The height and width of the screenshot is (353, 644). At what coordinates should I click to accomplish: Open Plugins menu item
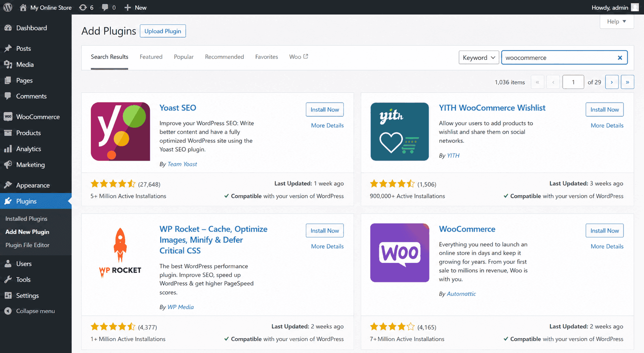(36, 201)
